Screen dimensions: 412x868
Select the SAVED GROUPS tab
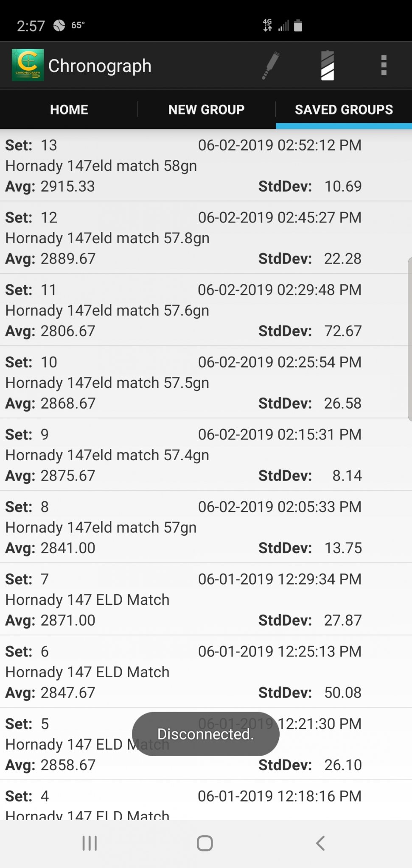coord(344,109)
